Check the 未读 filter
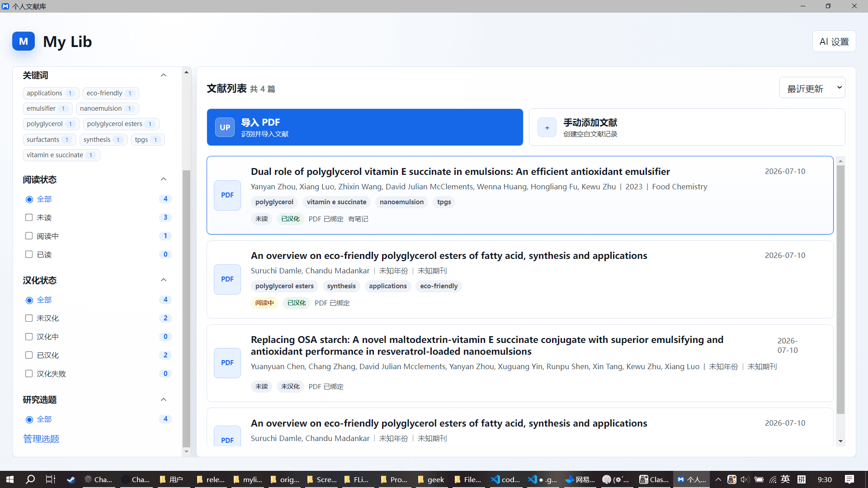Screen dimensions: 868x488 [29, 217]
